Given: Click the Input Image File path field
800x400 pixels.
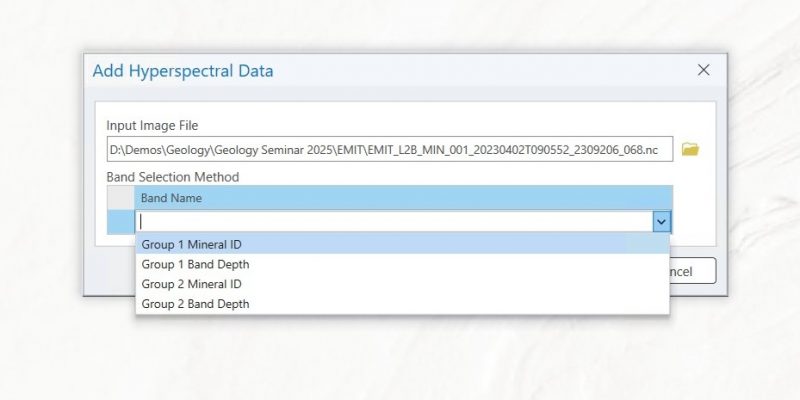Looking at the screenshot, I should [x=390, y=149].
